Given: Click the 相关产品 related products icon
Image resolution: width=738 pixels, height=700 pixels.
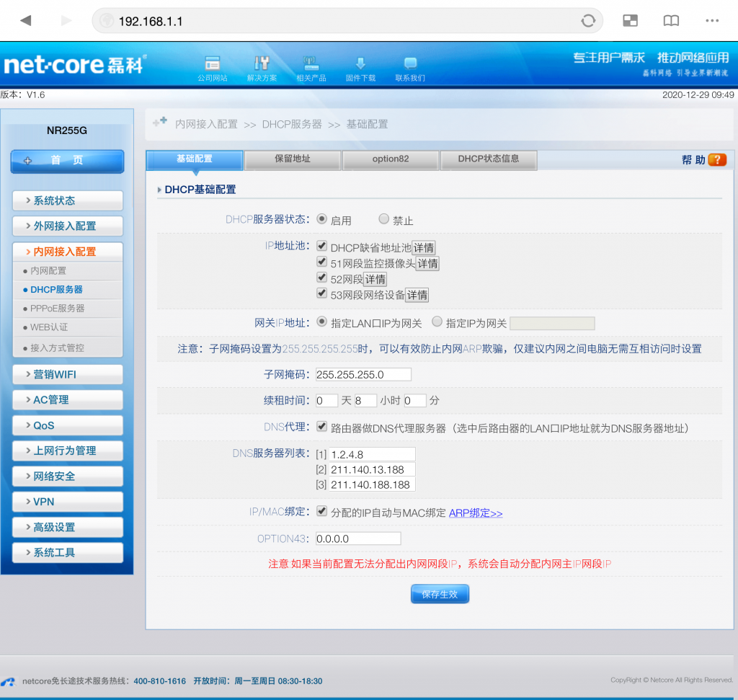Looking at the screenshot, I should click(311, 63).
